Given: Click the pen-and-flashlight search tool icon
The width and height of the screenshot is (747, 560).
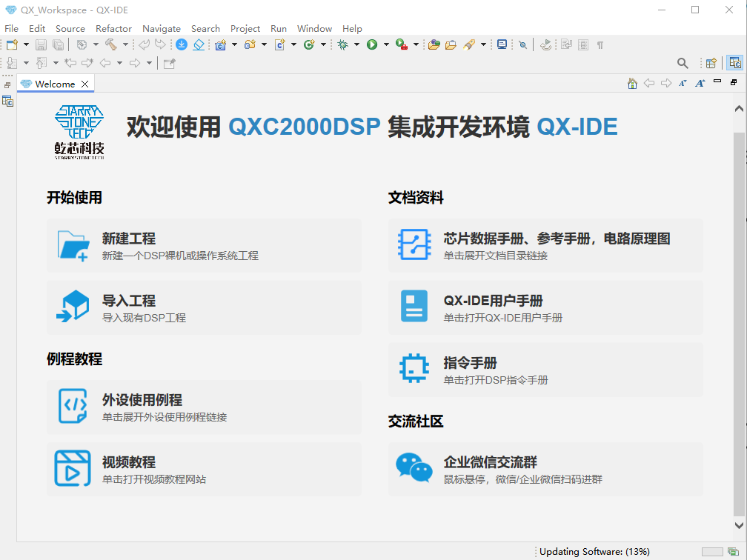Looking at the screenshot, I should [469, 44].
